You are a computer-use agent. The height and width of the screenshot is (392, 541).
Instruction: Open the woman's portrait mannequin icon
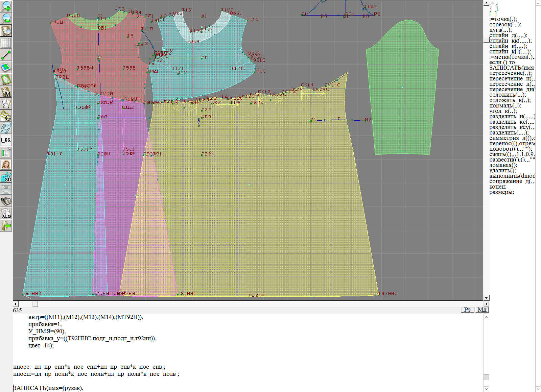click(6, 165)
